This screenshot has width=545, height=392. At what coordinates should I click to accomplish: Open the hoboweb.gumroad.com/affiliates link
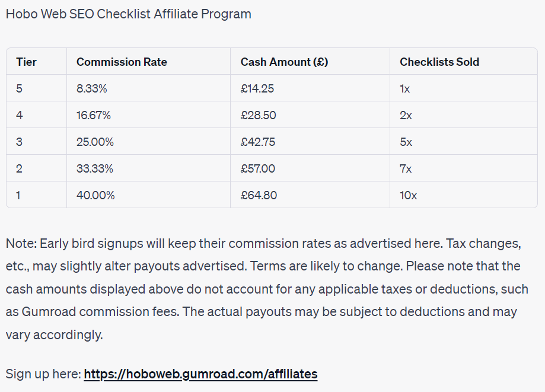pyautogui.click(x=200, y=374)
